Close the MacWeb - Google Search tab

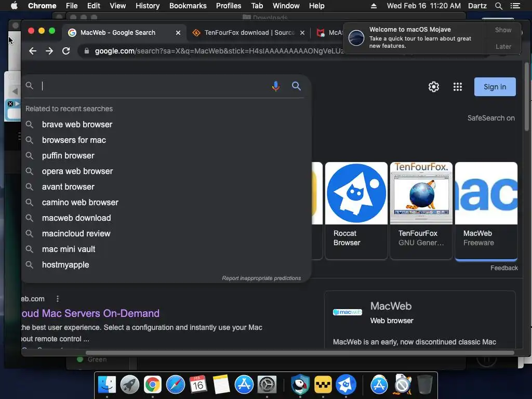178,33
